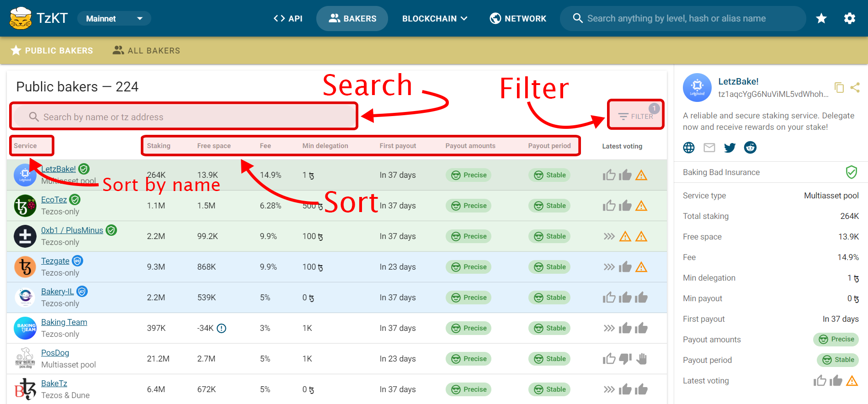Expand the Blockchain dropdown menu
This screenshot has height=404, width=868.
pos(435,18)
